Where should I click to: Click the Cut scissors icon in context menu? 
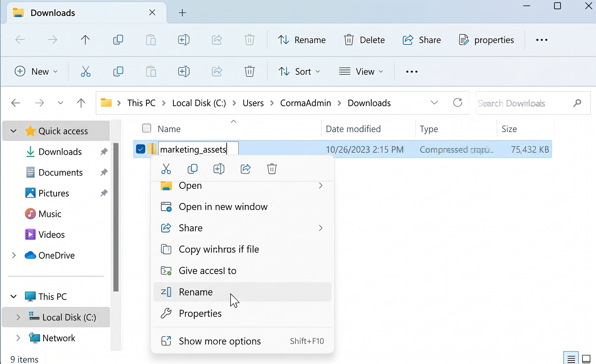coord(166,169)
